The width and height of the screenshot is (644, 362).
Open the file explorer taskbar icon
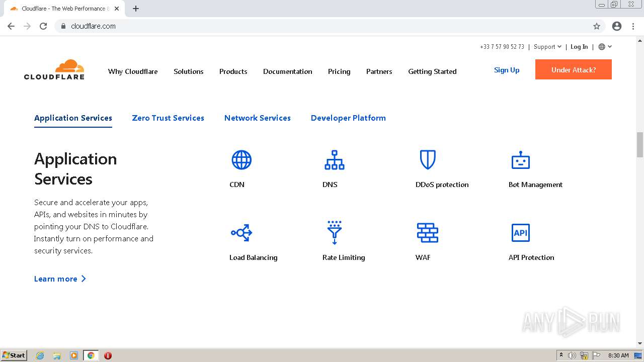pyautogui.click(x=57, y=355)
